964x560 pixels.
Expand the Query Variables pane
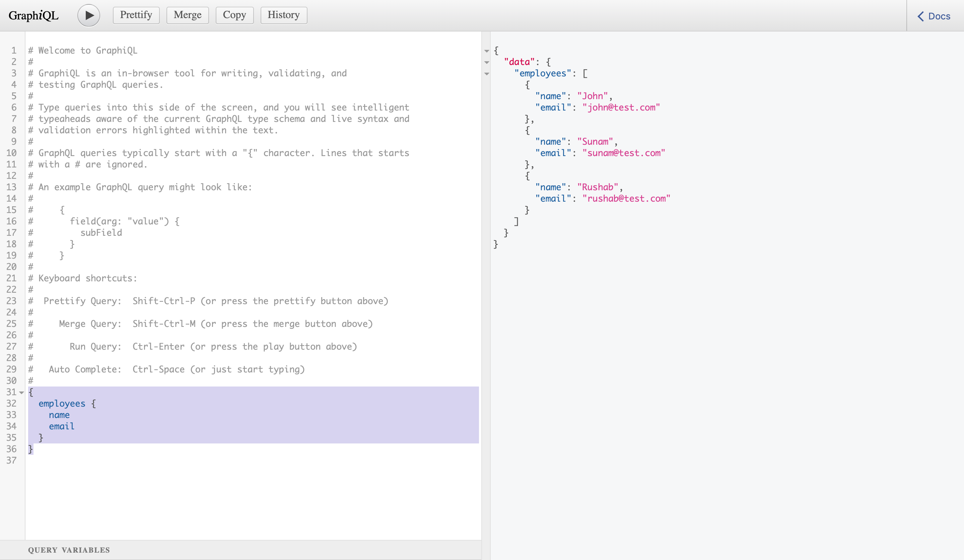coord(69,550)
